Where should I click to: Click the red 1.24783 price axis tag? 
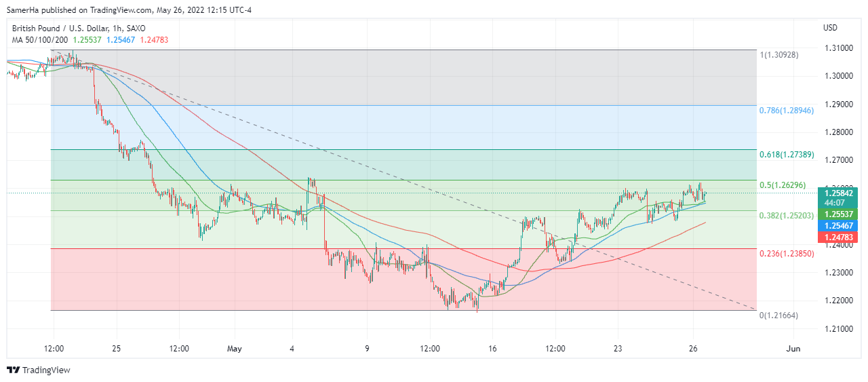pos(839,237)
